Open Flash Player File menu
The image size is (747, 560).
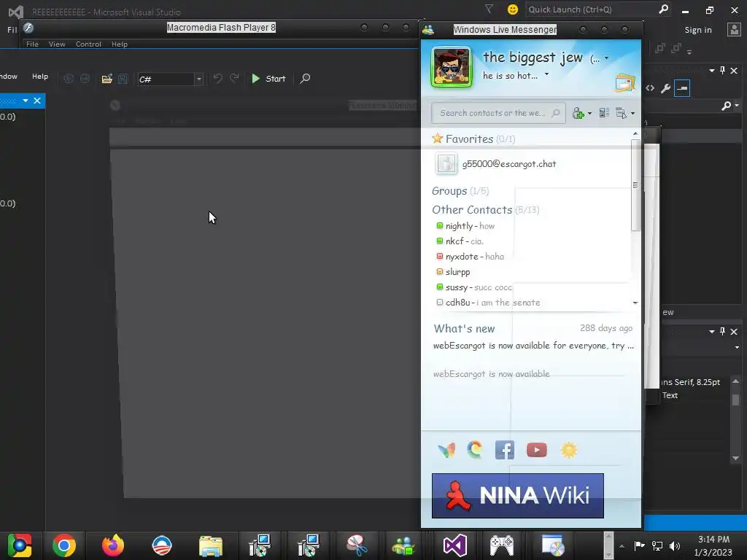[x=32, y=44]
